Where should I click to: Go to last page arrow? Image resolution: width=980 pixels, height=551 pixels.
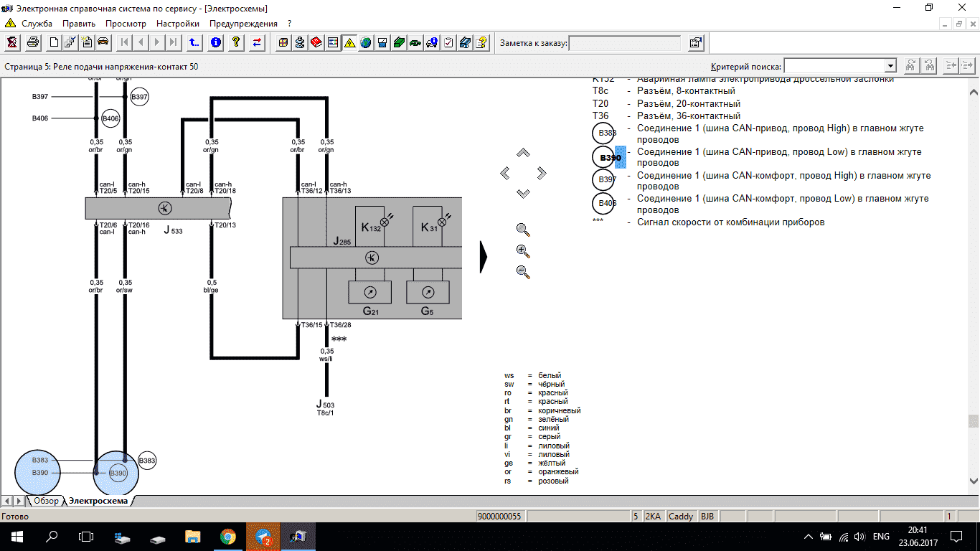click(x=173, y=42)
